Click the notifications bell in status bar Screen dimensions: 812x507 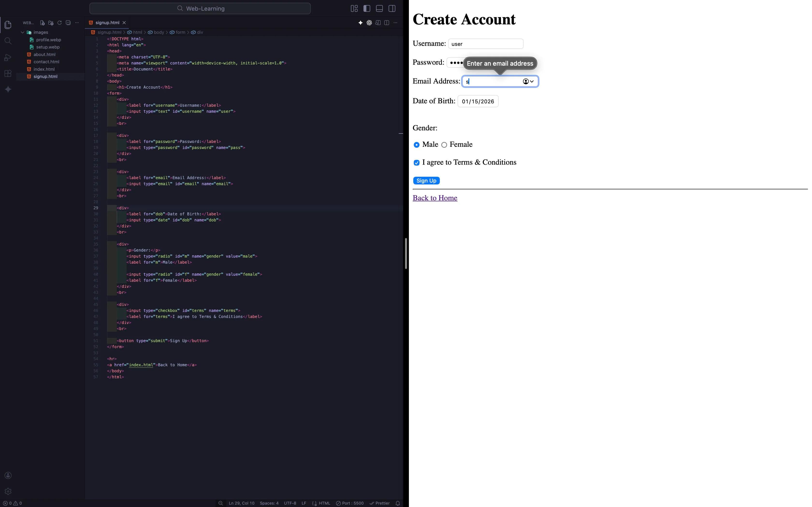click(x=398, y=503)
